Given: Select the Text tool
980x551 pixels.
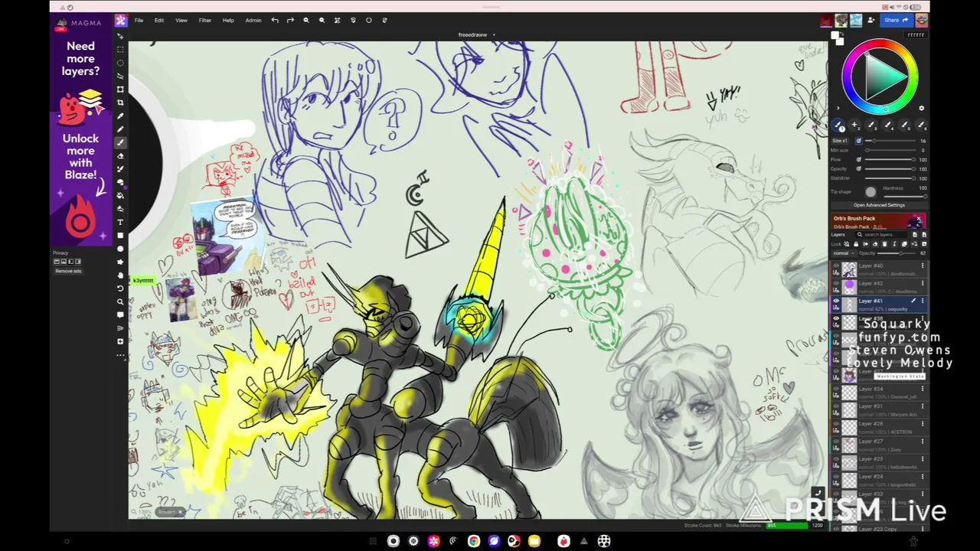Looking at the screenshot, I should coord(120,222).
